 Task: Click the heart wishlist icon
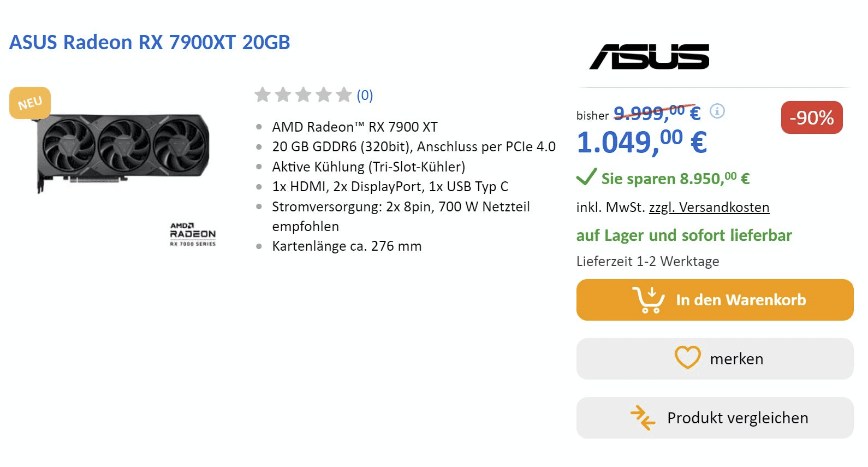687,358
